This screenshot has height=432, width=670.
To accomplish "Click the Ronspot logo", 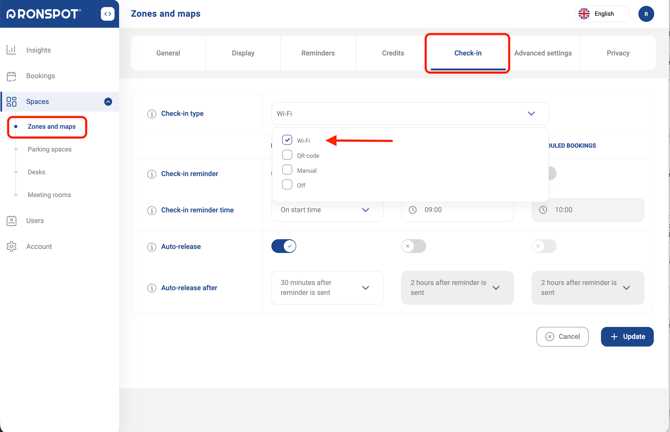I will click(43, 14).
